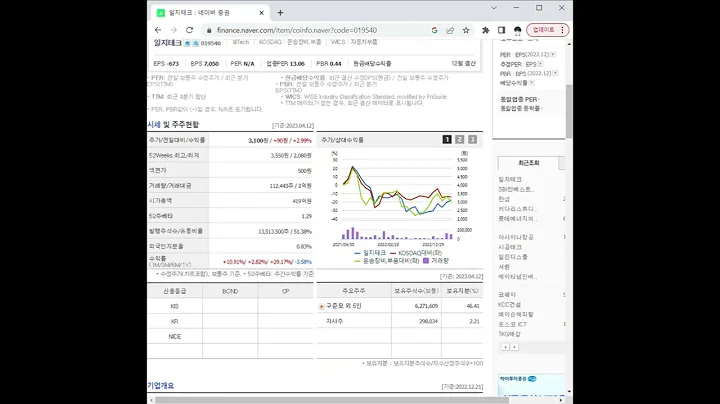Image resolution: width=720 pixels, height=404 pixels.
Task: Click the 업데이트 browser update button
Action: pos(548,30)
